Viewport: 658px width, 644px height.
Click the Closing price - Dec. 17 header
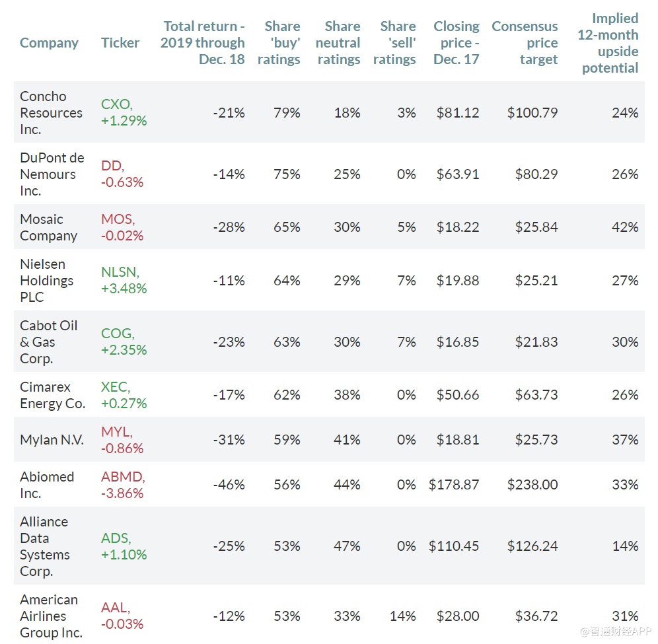456,43
